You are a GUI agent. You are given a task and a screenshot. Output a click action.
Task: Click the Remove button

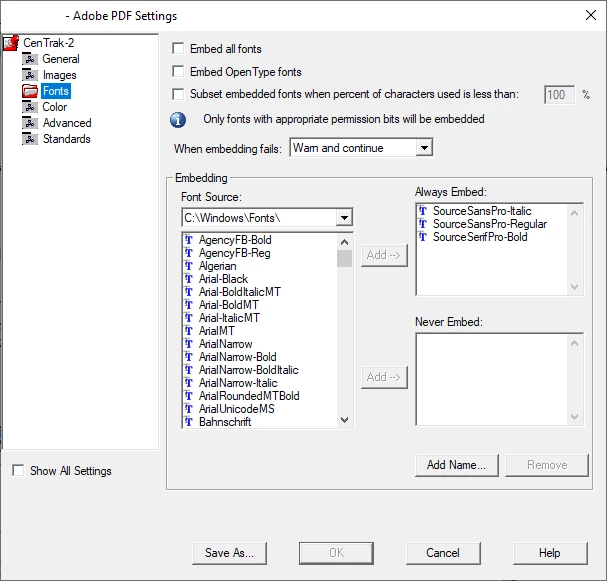547,465
